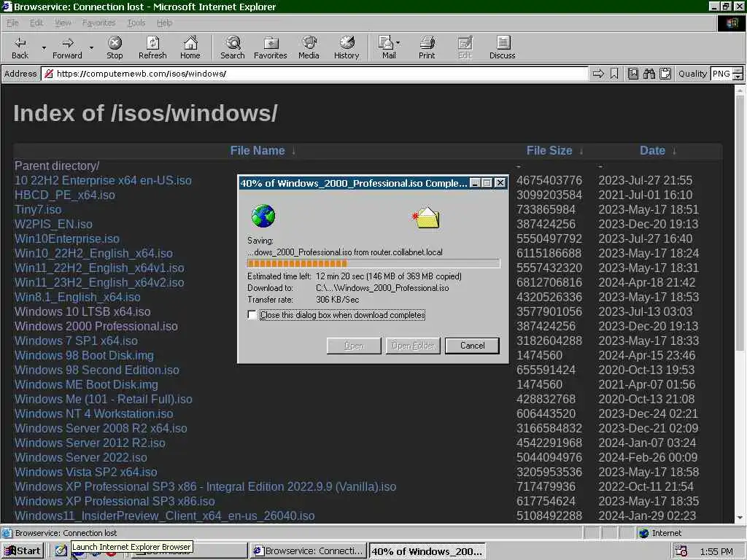Image resolution: width=747 pixels, height=560 pixels.
Task: Click the Stop loading icon
Action: (x=115, y=43)
